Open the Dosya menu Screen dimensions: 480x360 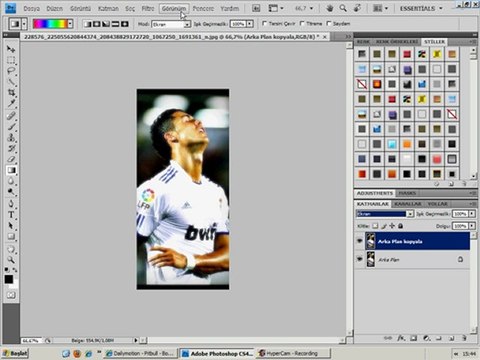point(32,8)
